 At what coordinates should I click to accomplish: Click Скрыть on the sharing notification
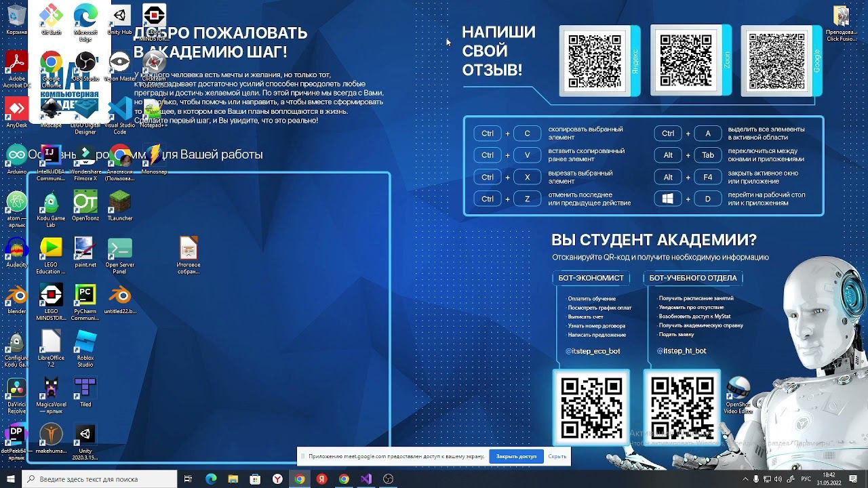(x=557, y=456)
